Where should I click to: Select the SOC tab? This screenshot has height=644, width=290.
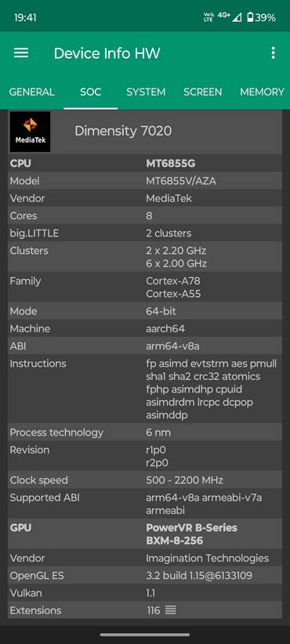click(x=91, y=92)
